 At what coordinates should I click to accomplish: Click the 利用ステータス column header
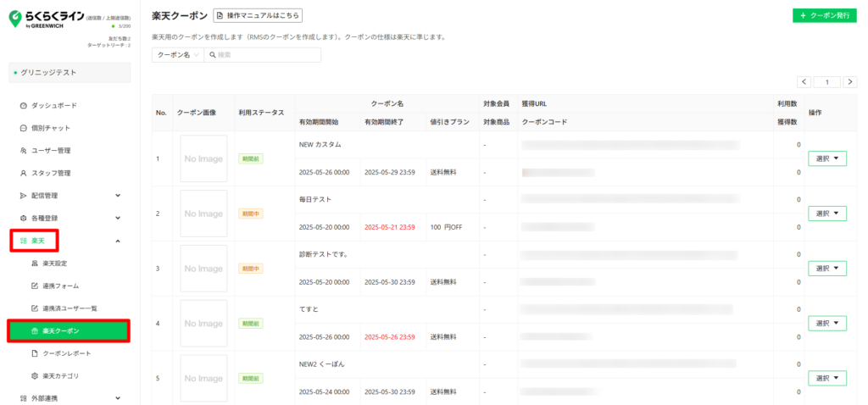coord(261,113)
